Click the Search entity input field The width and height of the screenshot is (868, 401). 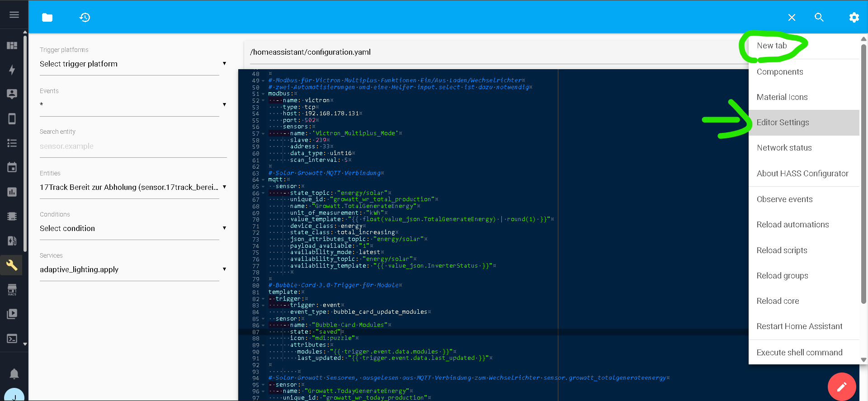click(132, 146)
